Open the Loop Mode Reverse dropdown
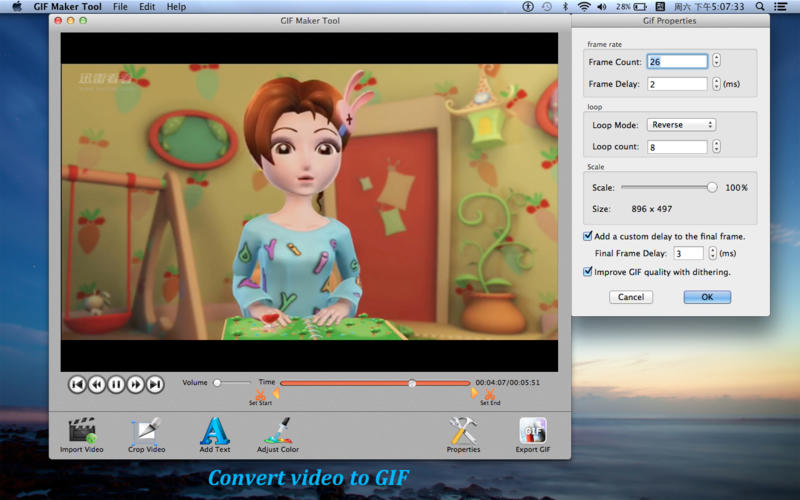Image resolution: width=800 pixels, height=500 pixels. [x=681, y=124]
